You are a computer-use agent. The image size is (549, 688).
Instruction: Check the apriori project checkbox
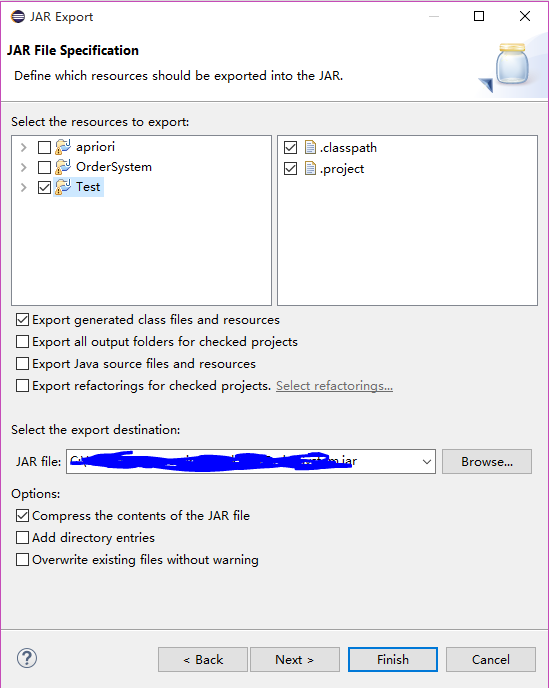point(44,147)
